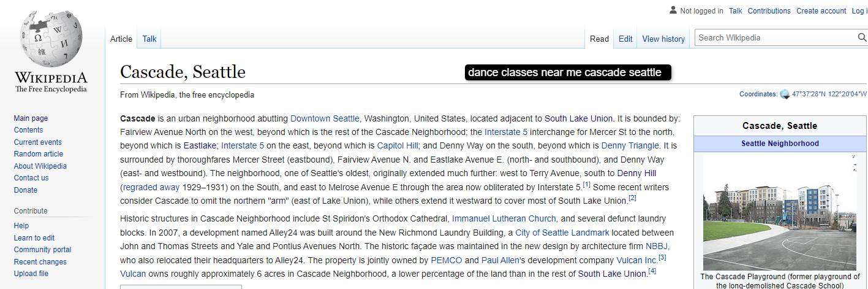Open the View history tab
This screenshot has height=289, width=868.
[x=663, y=39]
